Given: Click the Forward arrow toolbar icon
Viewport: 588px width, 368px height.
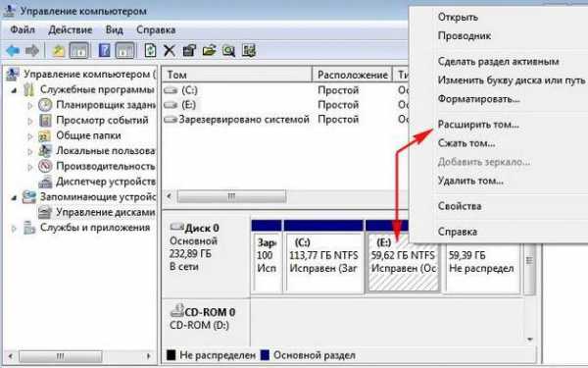Looking at the screenshot, I should tap(32, 50).
